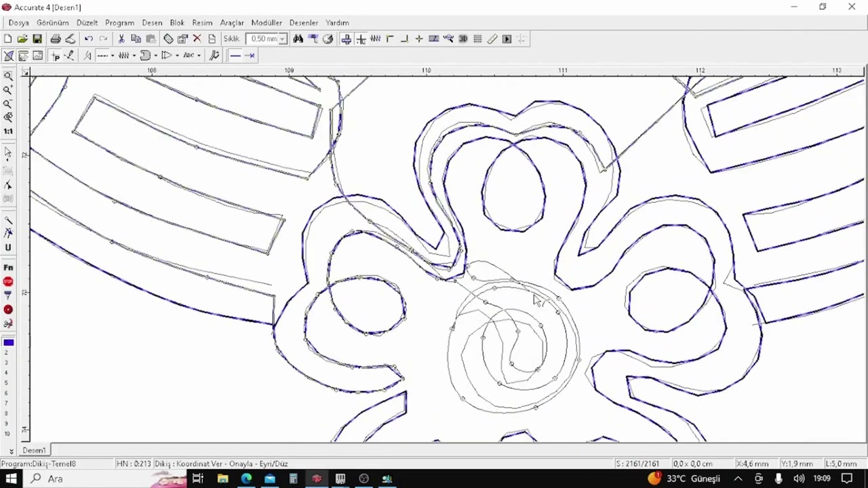
Task: Open a file with folder icon
Action: pyautogui.click(x=22, y=39)
